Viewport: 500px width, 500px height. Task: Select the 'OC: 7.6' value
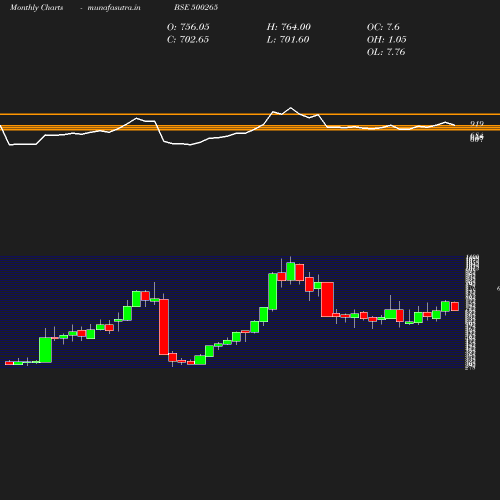coord(383,27)
